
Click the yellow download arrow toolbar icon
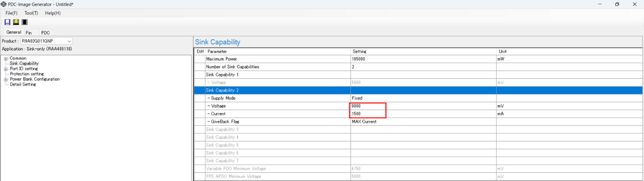16,22
